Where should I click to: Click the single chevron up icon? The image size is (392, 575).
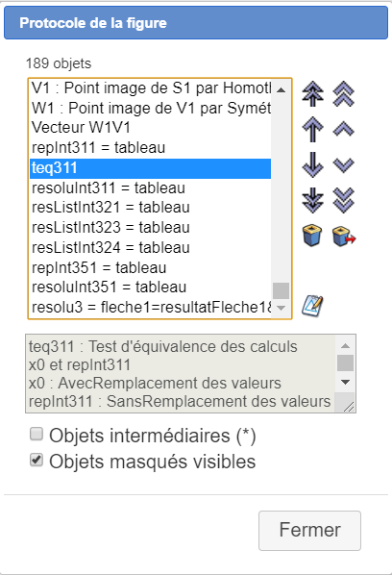click(344, 129)
